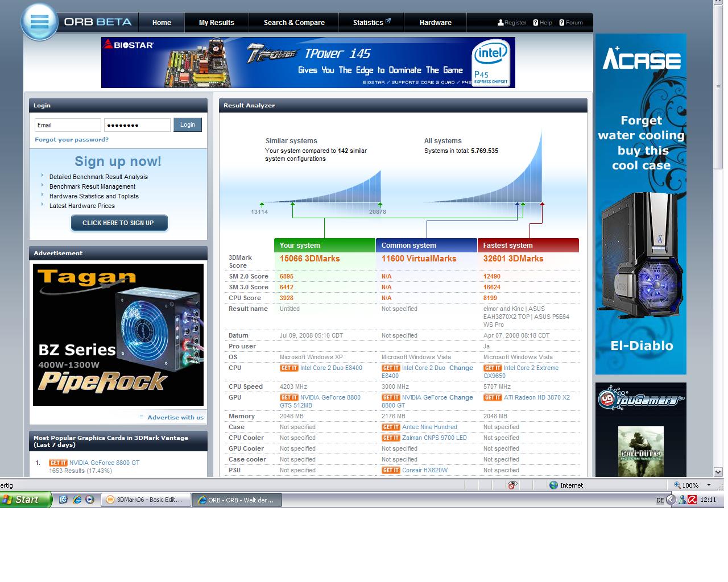Click the 32601 3DMarks fastest score
The width and height of the screenshot is (728, 582).
(x=513, y=259)
